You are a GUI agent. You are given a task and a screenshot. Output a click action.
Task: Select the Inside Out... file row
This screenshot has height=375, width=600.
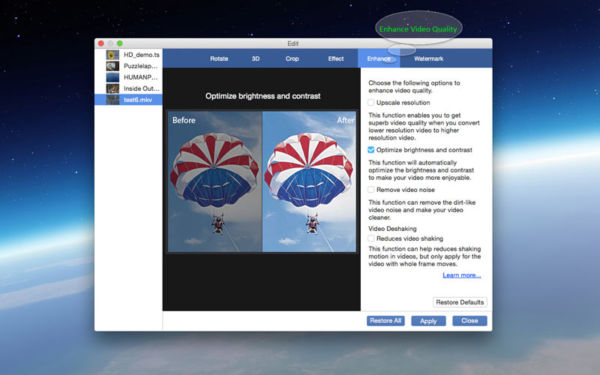coord(128,88)
